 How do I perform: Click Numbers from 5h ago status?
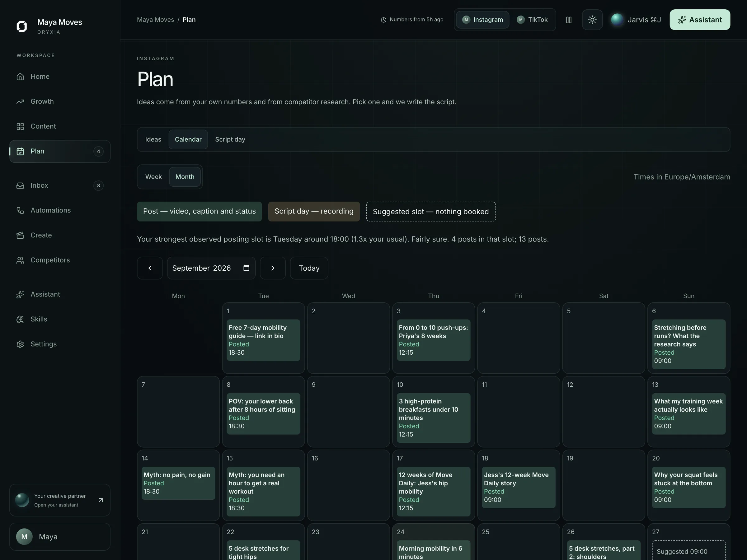pos(412,20)
